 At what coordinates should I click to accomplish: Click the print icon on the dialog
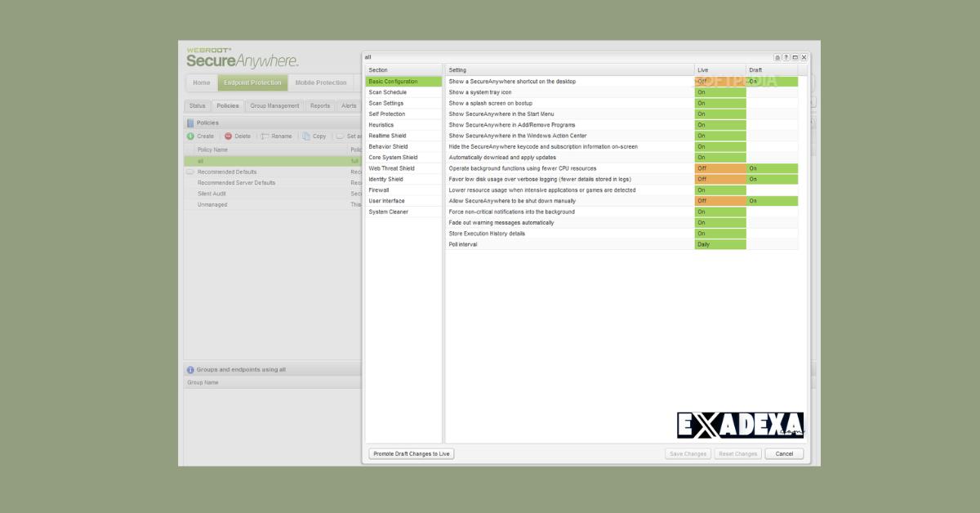click(x=777, y=57)
